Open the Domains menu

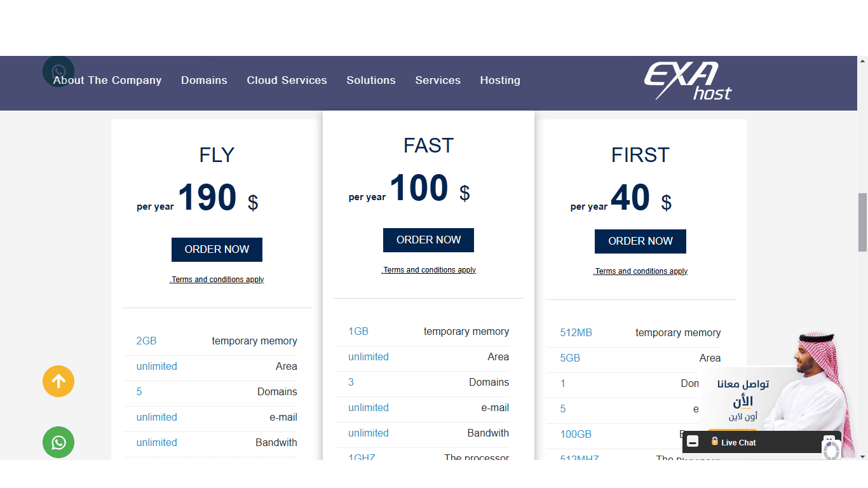204,80
